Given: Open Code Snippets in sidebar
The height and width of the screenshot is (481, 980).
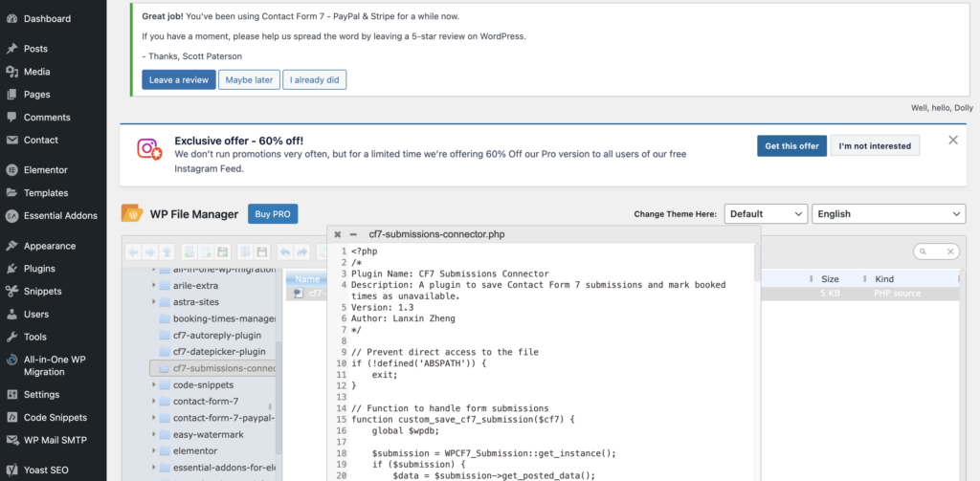Looking at the screenshot, I should click(x=54, y=417).
